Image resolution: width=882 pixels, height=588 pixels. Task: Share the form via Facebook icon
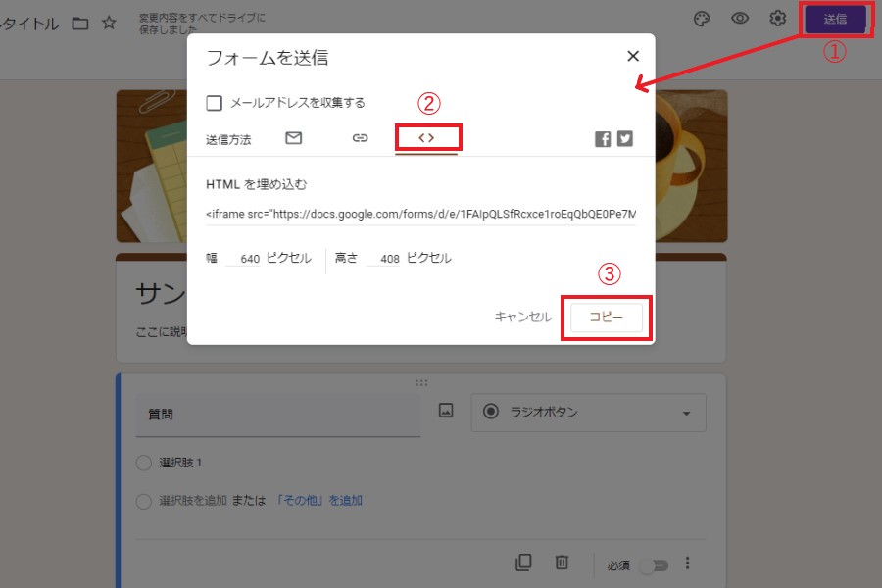[x=603, y=139]
